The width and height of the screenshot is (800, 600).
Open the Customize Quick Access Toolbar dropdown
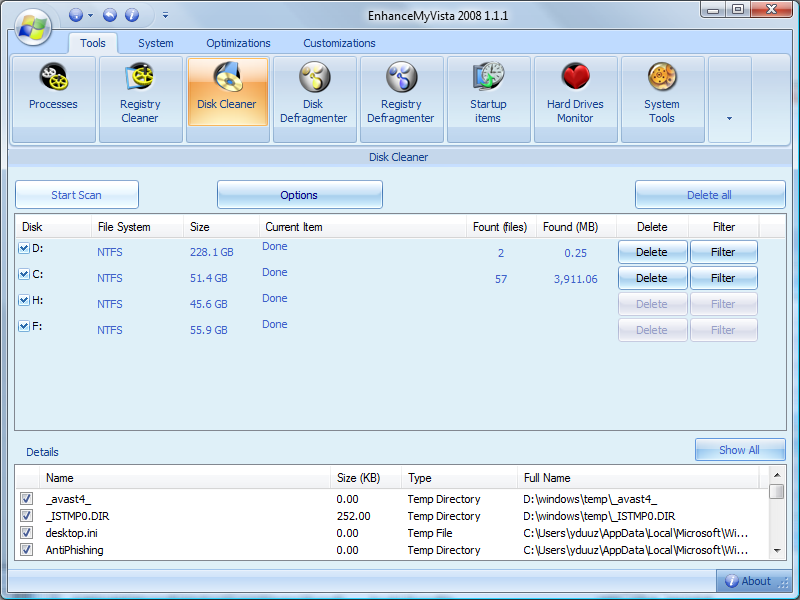(165, 15)
